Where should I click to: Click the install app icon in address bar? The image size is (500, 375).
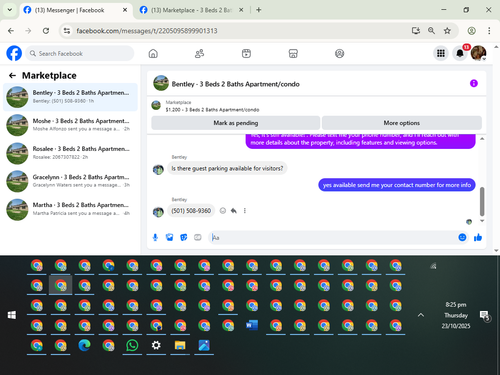[x=416, y=31]
